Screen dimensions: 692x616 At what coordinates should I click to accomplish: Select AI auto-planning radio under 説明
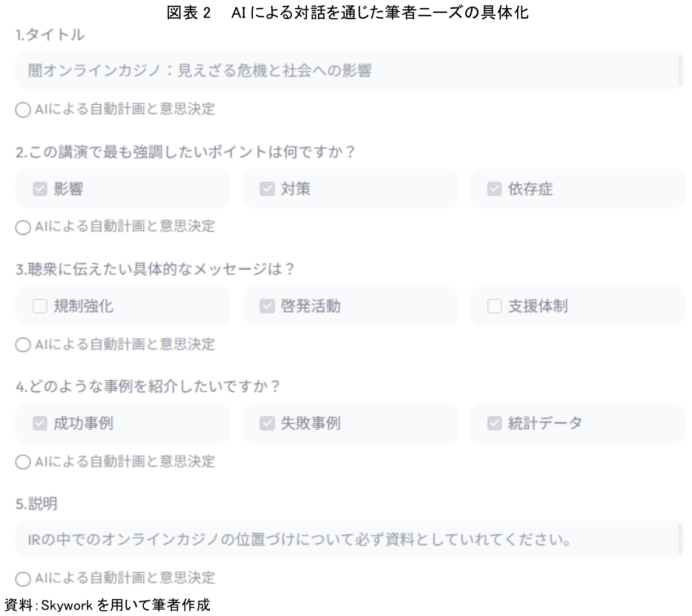[x=23, y=579]
